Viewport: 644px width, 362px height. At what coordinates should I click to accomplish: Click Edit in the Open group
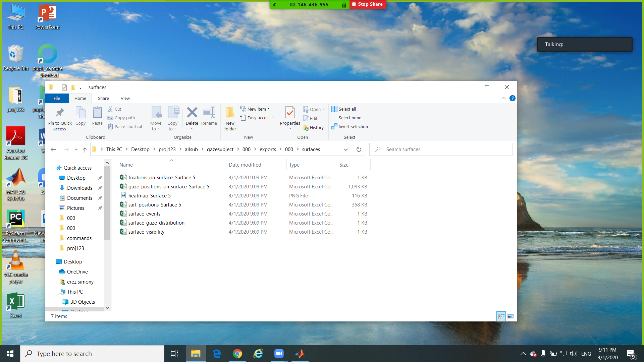pyautogui.click(x=310, y=118)
